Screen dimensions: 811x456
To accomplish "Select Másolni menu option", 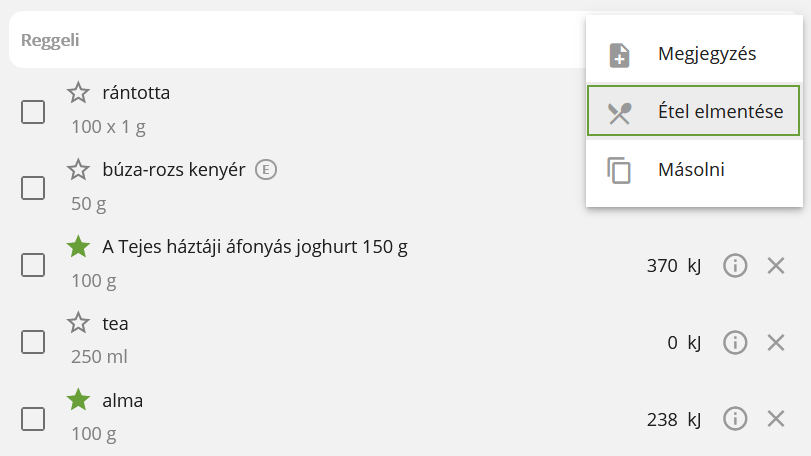I will 694,170.
